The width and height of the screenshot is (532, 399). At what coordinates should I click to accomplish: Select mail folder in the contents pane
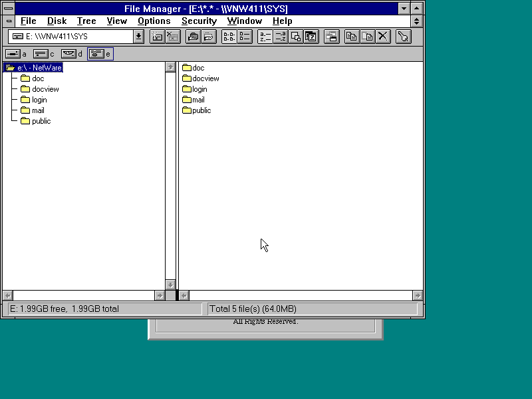(x=194, y=100)
